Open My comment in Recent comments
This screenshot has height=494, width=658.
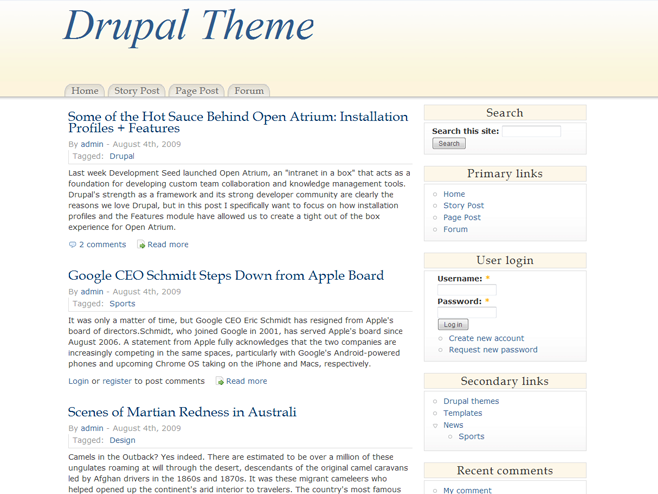tap(467, 490)
